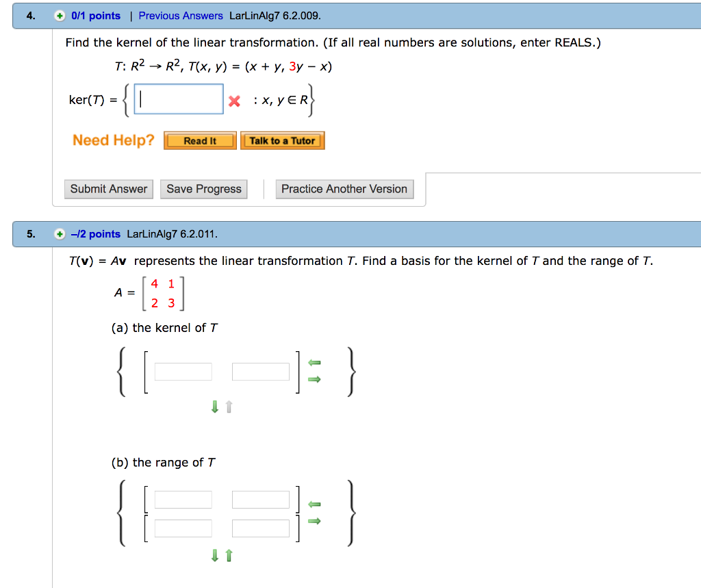Image resolution: width=701 pixels, height=588 pixels.
Task: Click the red X incorrect-answer icon
Action: [x=235, y=99]
